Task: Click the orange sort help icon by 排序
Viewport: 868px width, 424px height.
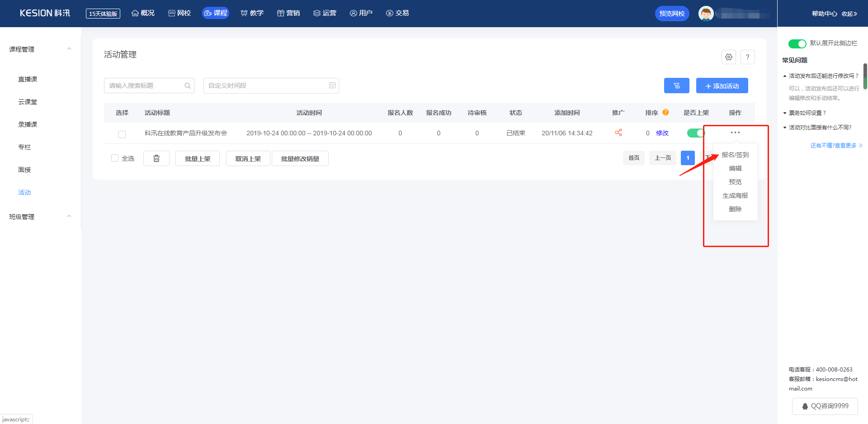Action: (665, 113)
